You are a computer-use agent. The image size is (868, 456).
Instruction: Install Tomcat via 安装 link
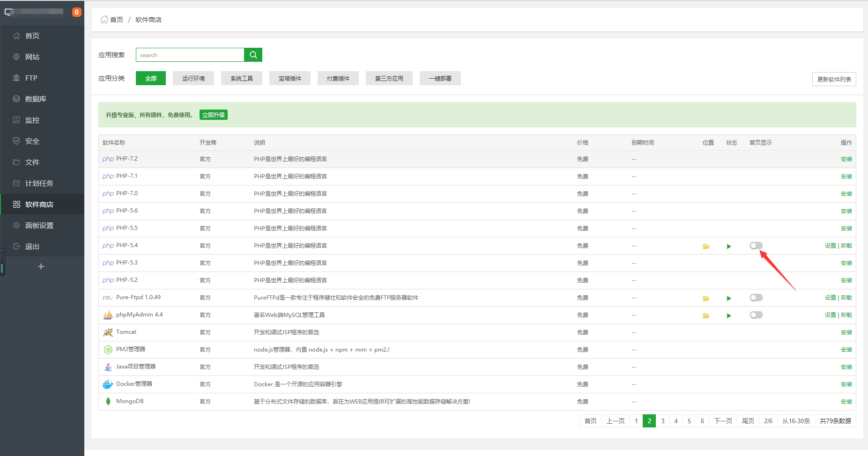tap(846, 332)
